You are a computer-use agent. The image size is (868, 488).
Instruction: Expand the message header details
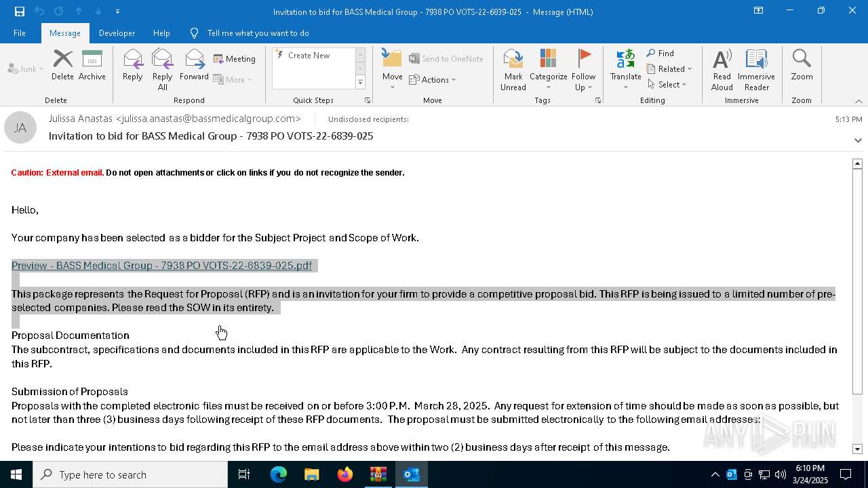858,140
